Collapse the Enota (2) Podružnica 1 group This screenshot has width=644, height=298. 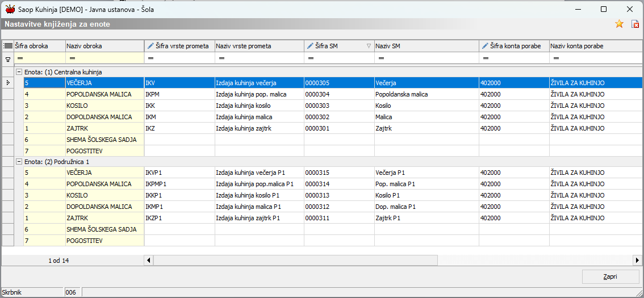(19, 162)
